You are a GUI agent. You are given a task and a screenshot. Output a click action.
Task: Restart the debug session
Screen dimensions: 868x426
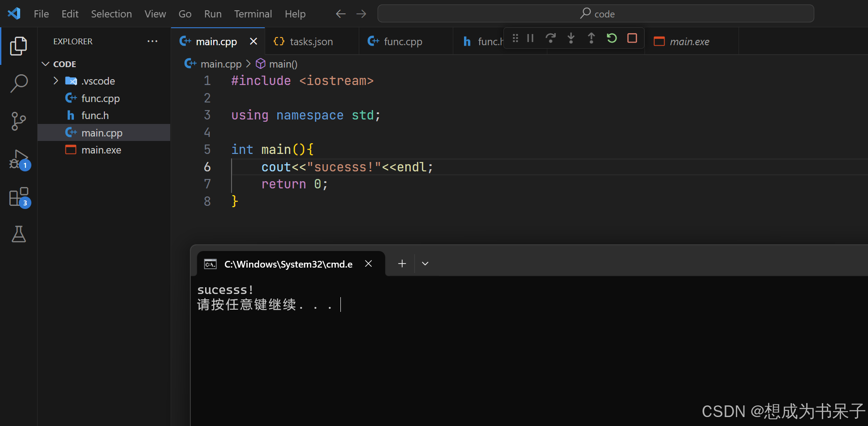(x=611, y=38)
